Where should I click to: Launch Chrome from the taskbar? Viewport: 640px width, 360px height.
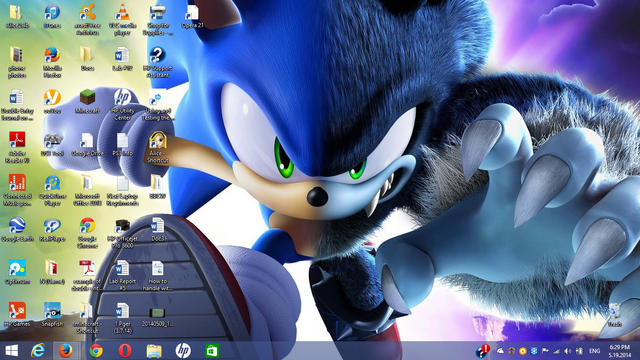(x=96, y=351)
